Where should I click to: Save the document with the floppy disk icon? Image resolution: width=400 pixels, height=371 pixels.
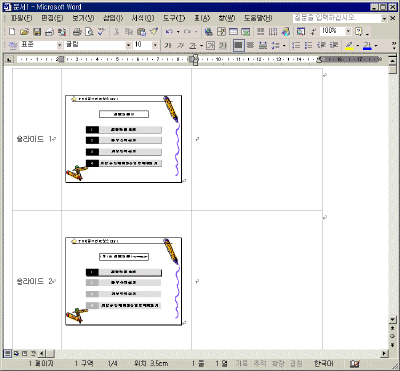37,32
